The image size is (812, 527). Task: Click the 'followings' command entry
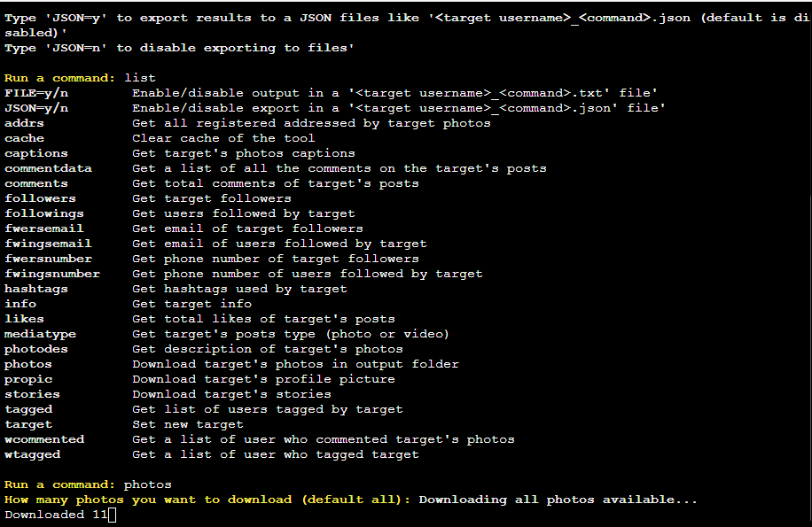pyautogui.click(x=44, y=213)
